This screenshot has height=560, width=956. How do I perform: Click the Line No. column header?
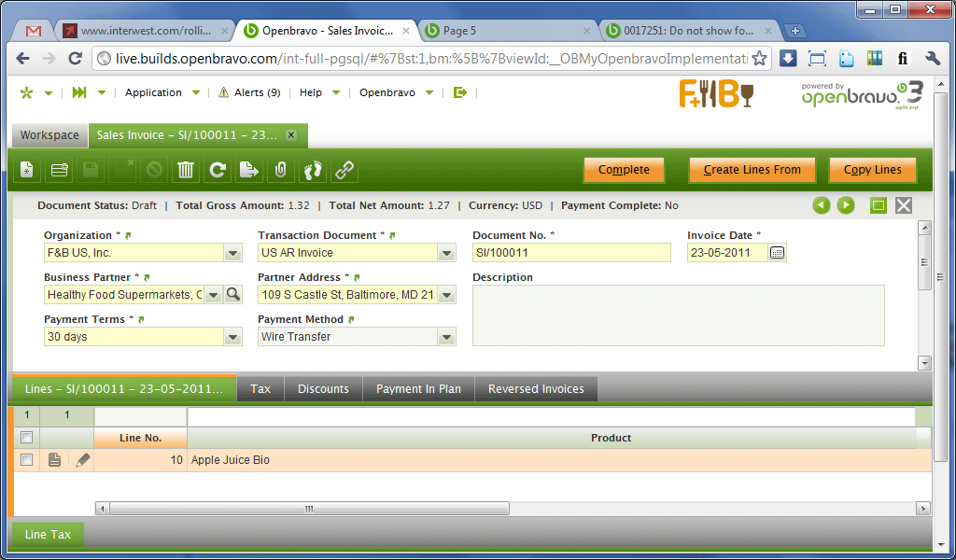coord(140,438)
